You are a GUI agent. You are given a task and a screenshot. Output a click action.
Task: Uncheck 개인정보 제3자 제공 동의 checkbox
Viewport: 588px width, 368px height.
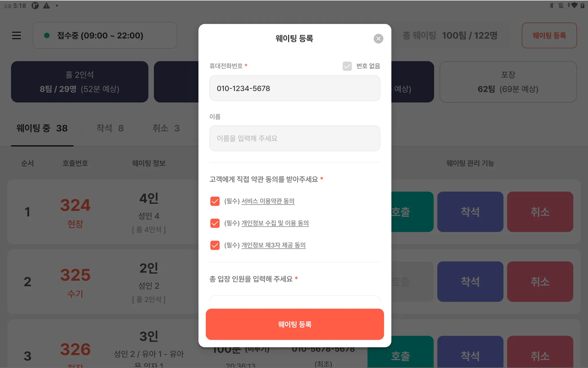(x=215, y=245)
